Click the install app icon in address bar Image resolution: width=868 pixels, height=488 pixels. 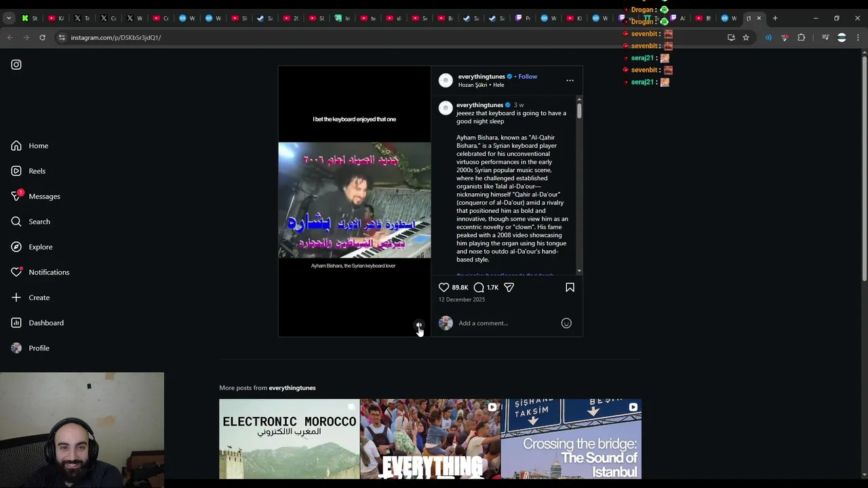(731, 37)
